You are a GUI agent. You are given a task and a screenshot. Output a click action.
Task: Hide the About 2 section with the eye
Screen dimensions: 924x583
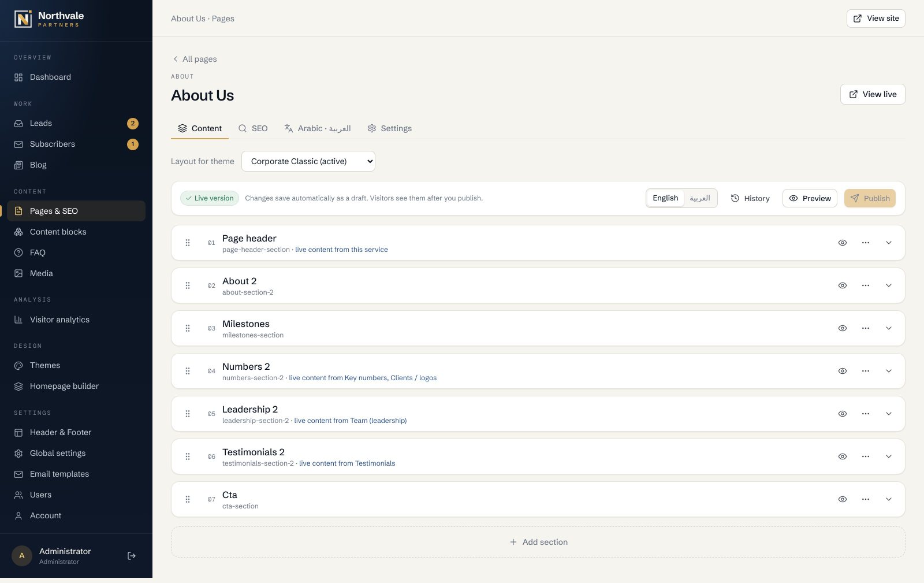843,285
